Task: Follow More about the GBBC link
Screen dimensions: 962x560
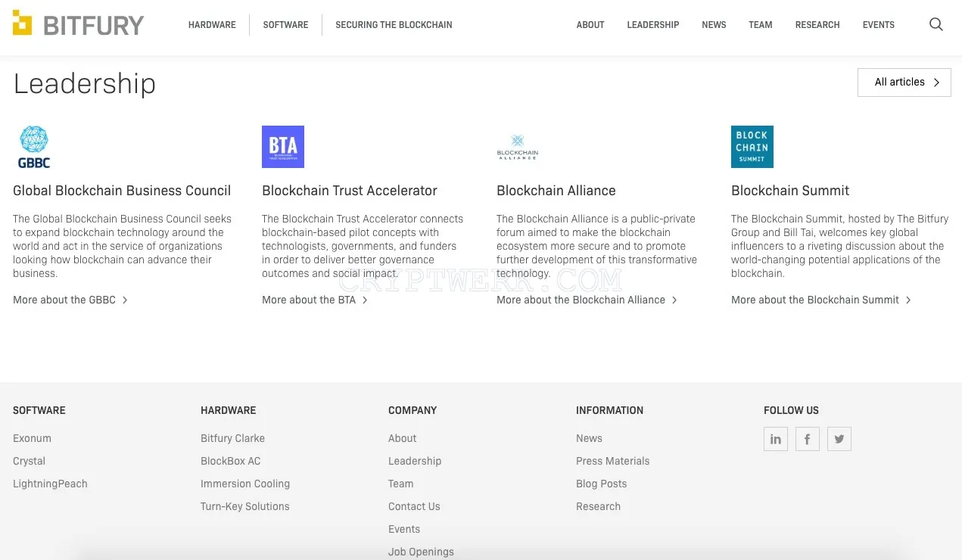Action: 70,300
